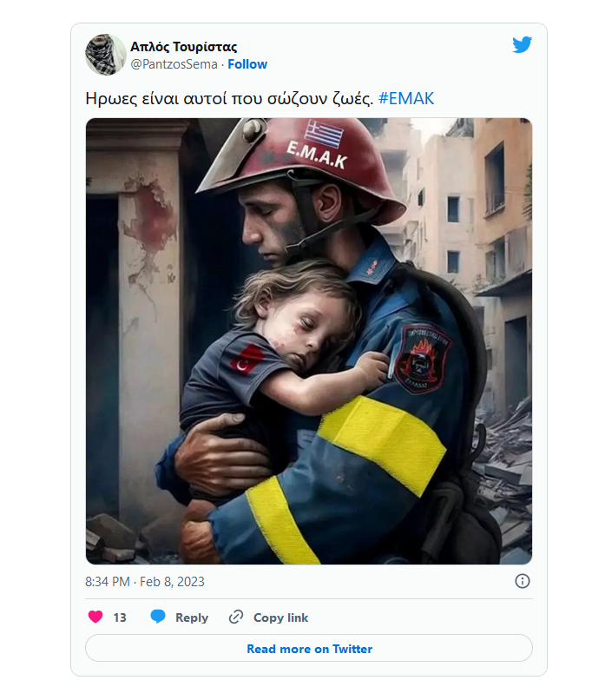Open the 8:34 PM Feb 8 timestamp

145,581
